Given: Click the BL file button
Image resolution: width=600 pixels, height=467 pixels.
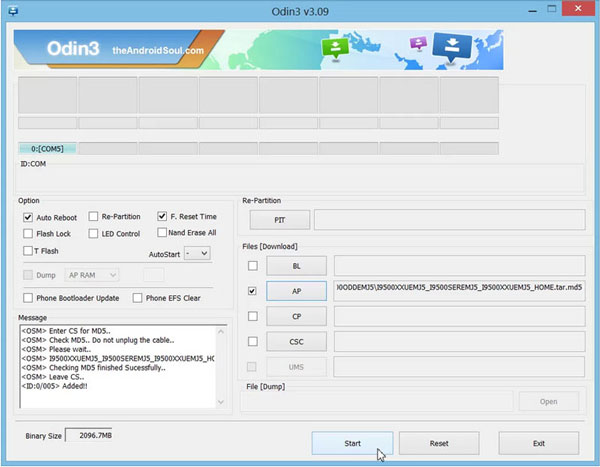Looking at the screenshot, I should pos(297,266).
